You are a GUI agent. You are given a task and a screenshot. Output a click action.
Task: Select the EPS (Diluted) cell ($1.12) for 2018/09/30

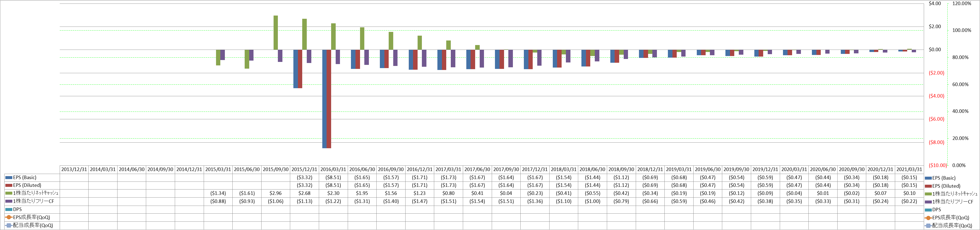621,186
